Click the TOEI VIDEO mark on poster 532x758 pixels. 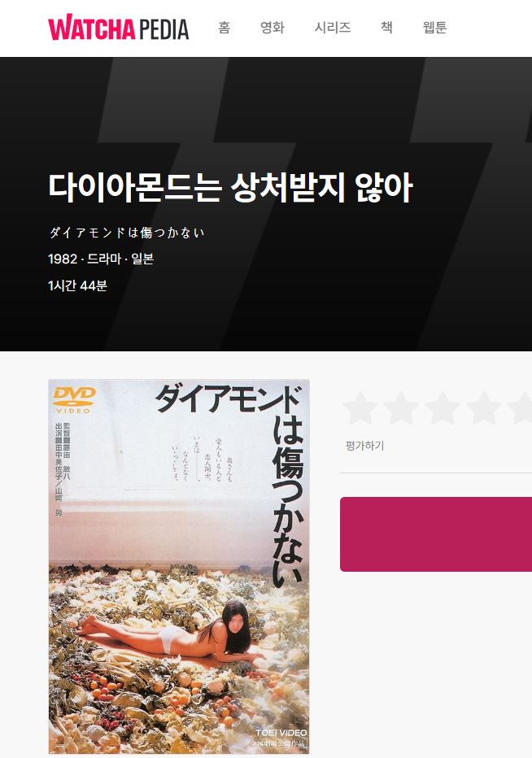coord(281,732)
